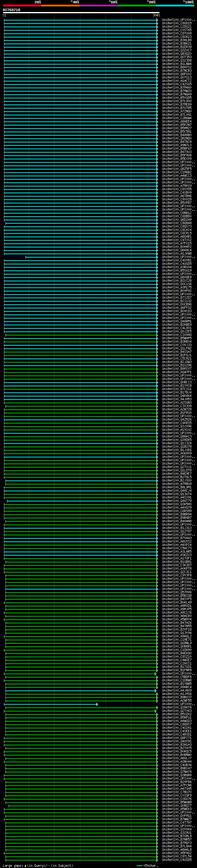Click the arrowhead ending the UniRef100_A4JNX9 alignment bar
This screenshot has width=197, height=868.
coord(155,691)
